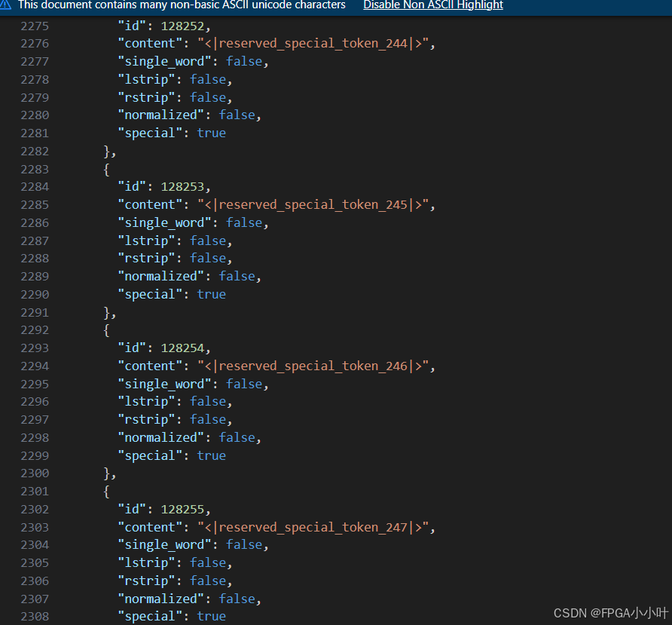Place cursor on the "content" key of line 2303
This screenshot has width=672, height=625.
(x=150, y=527)
